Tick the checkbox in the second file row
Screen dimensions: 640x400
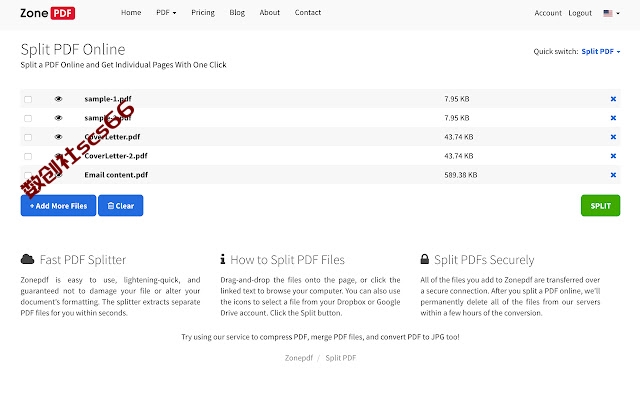coord(28,118)
